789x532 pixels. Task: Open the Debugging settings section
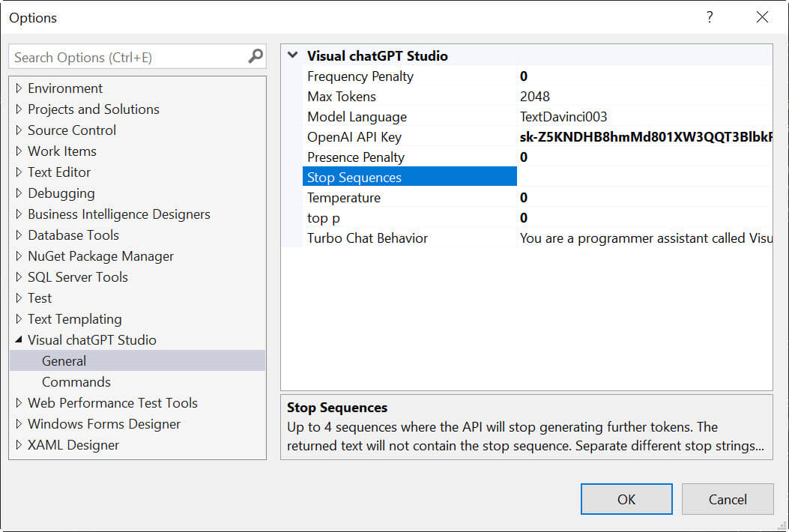[61, 193]
